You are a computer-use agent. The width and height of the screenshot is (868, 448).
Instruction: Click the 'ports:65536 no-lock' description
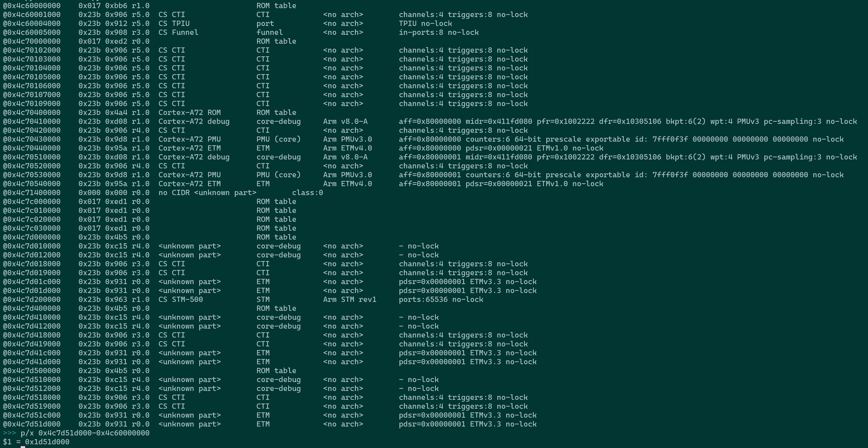(x=441, y=299)
